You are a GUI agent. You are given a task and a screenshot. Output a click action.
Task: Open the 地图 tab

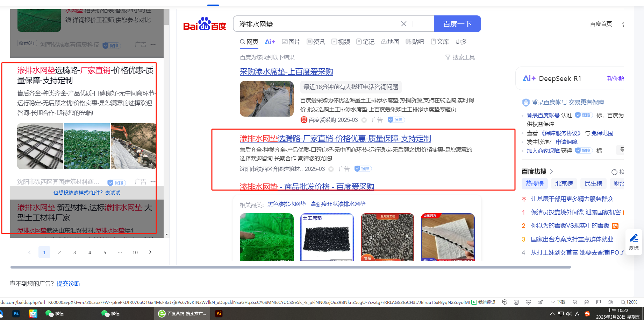coord(390,42)
